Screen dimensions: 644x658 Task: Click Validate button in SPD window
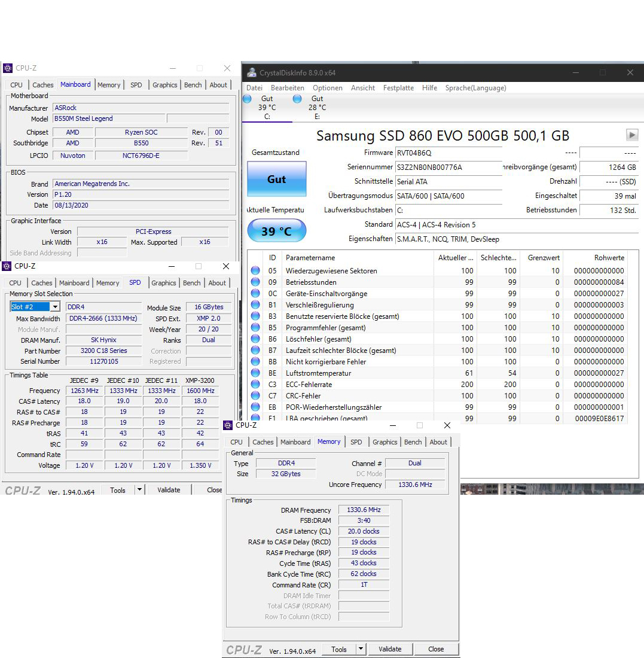[169, 490]
